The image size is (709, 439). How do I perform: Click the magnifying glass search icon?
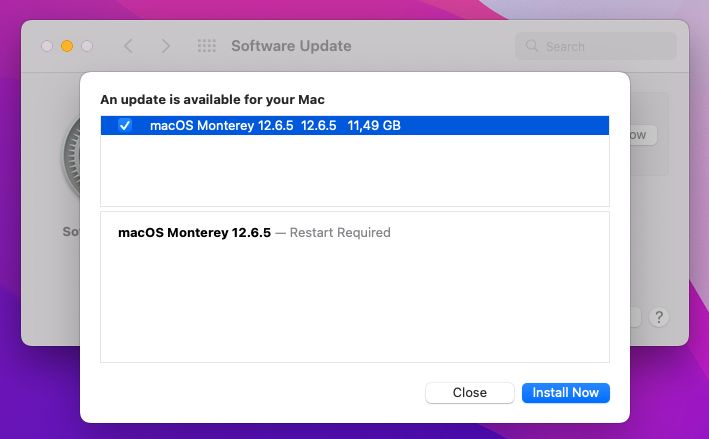[x=532, y=46]
